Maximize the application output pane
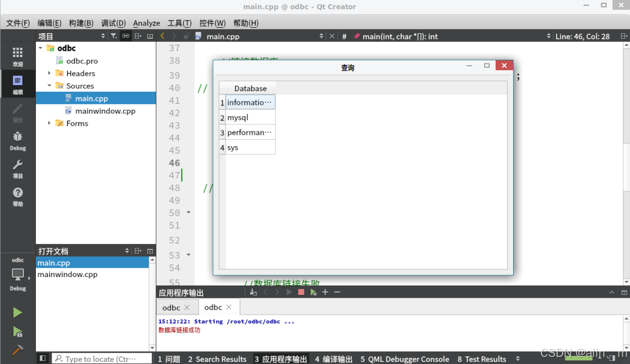 click(x=624, y=292)
